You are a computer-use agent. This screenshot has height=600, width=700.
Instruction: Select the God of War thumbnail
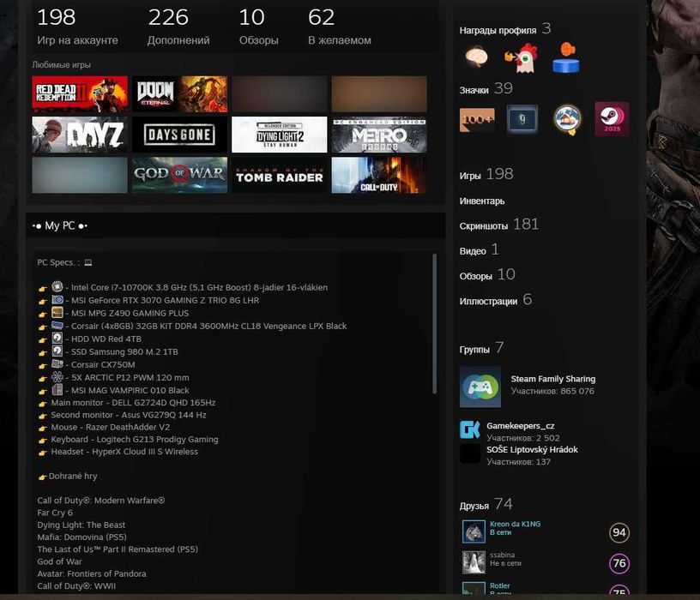tap(180, 175)
